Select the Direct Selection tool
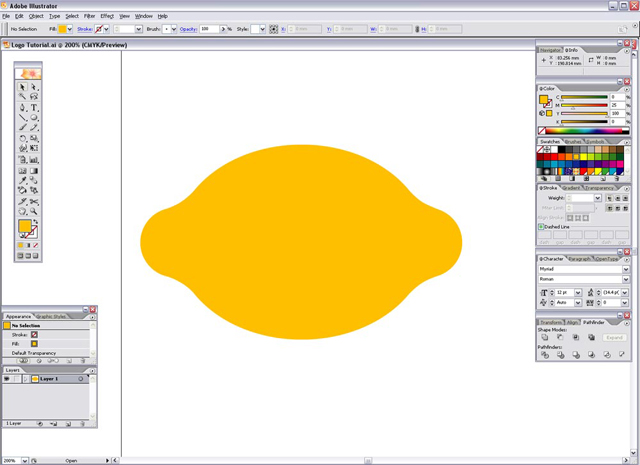This screenshot has height=465, width=640. [x=34, y=87]
